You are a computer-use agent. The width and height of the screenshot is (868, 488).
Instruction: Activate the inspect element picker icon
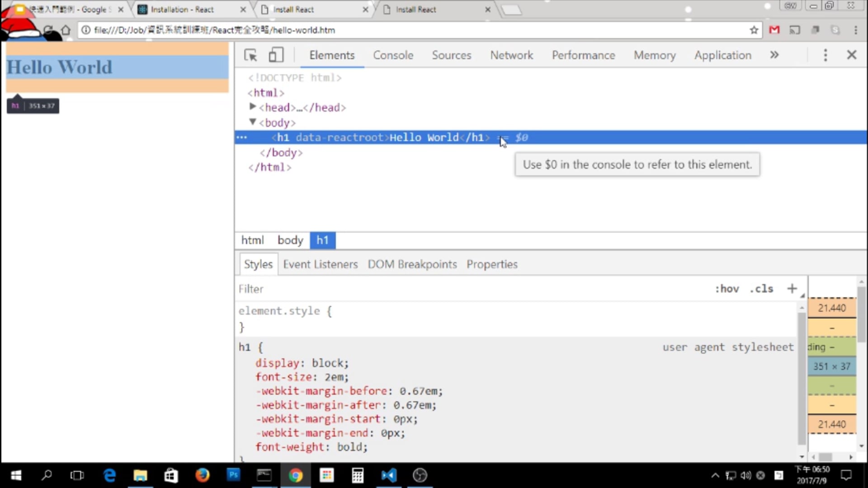(x=250, y=55)
